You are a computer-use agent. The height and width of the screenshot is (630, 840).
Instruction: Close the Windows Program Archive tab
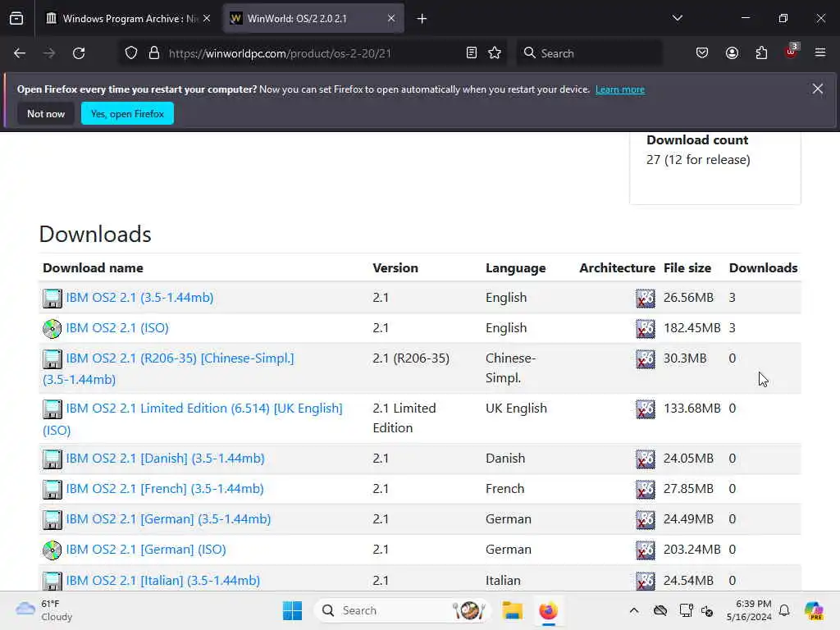pyautogui.click(x=207, y=19)
